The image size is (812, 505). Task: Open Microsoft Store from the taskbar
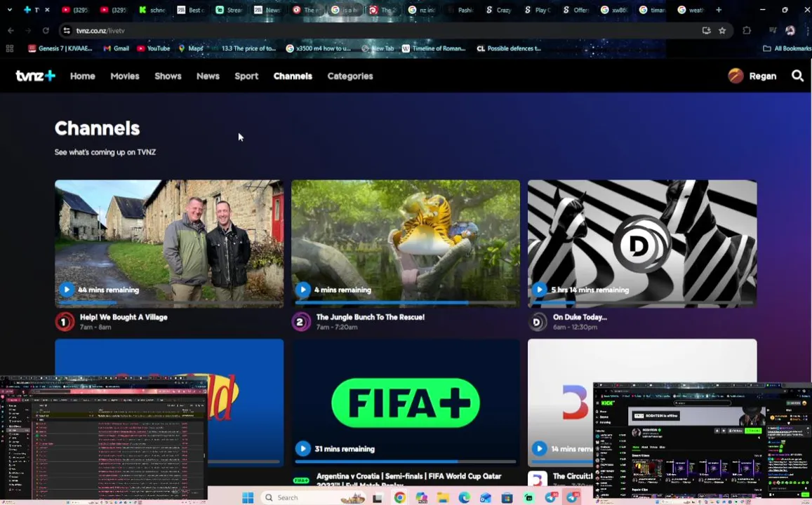click(x=507, y=497)
